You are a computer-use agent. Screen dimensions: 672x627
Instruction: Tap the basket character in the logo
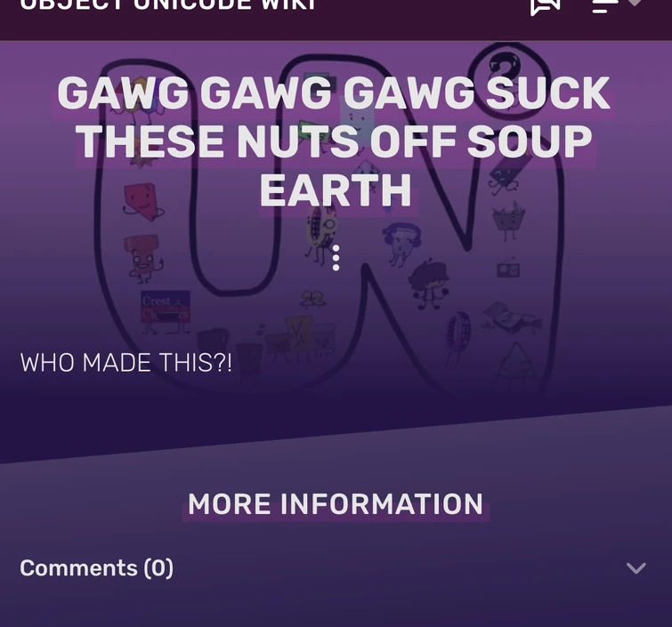(509, 221)
